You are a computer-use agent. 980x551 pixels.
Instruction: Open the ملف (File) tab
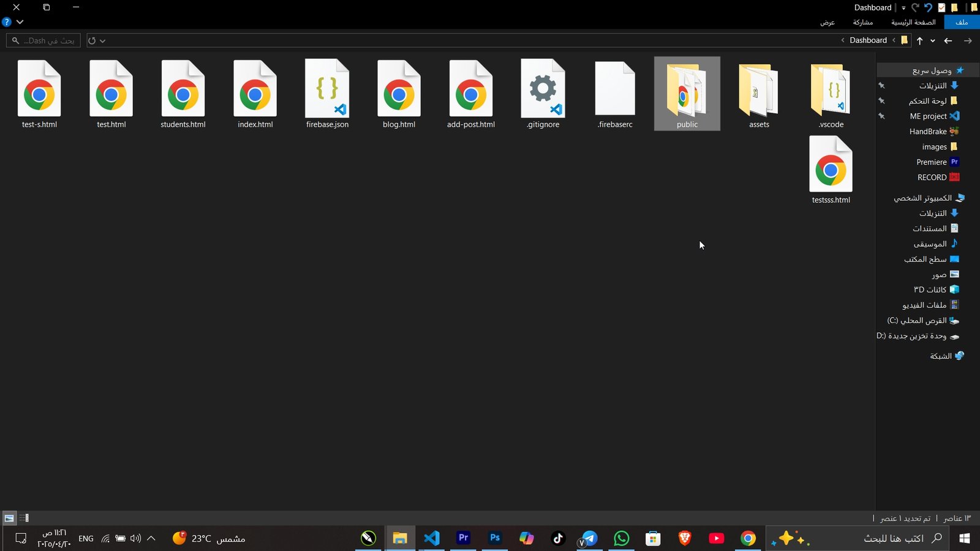(x=962, y=22)
